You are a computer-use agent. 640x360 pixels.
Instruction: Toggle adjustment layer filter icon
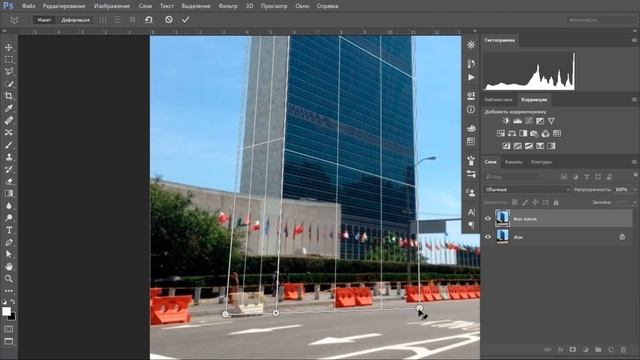tap(575, 177)
